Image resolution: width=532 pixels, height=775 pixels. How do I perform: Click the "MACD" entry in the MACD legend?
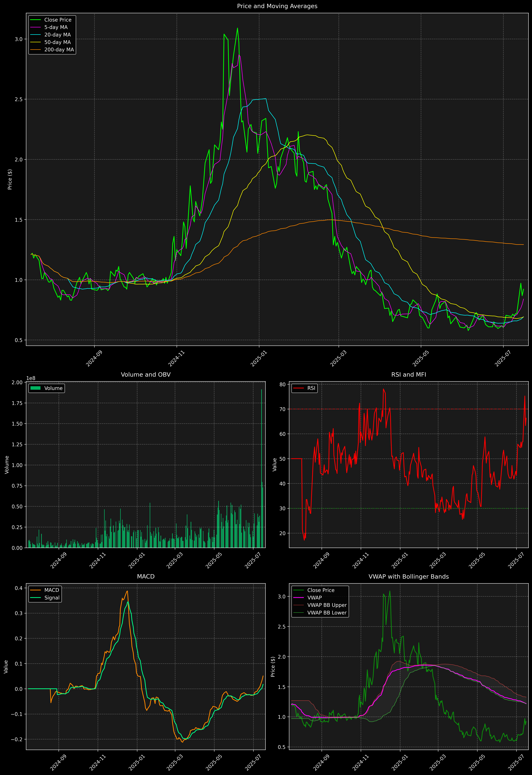[x=52, y=590]
